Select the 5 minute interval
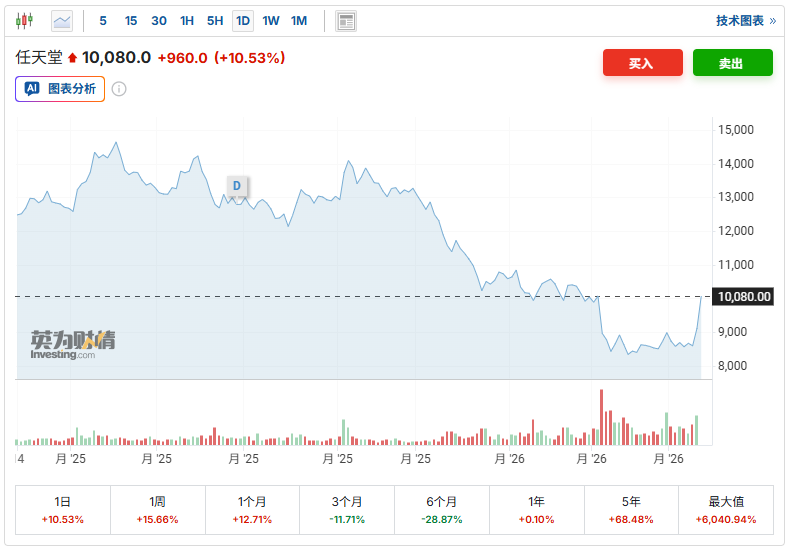 tap(103, 20)
